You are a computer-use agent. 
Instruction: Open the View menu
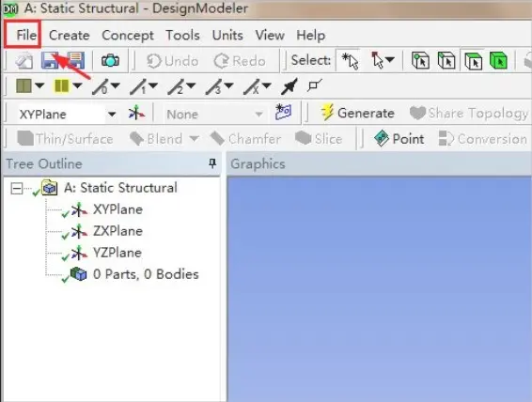[270, 35]
